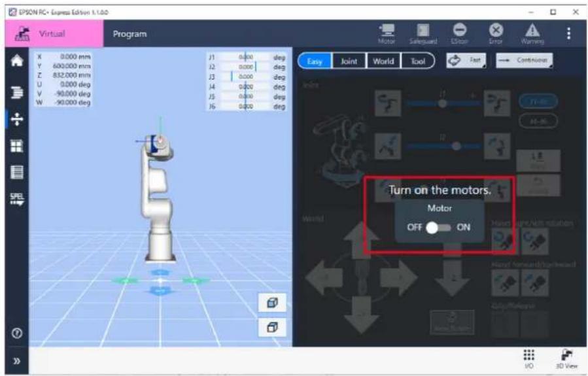The image size is (588, 376).
Task: Click the hand left rotation icon
Action: (x=505, y=241)
